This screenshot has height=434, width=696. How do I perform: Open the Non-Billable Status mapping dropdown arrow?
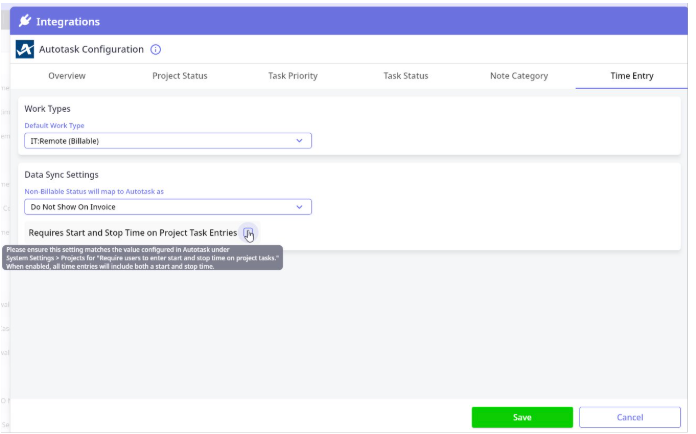299,207
